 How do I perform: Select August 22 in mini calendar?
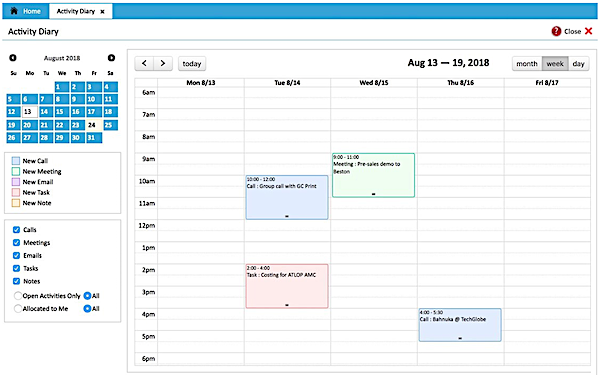click(x=61, y=125)
